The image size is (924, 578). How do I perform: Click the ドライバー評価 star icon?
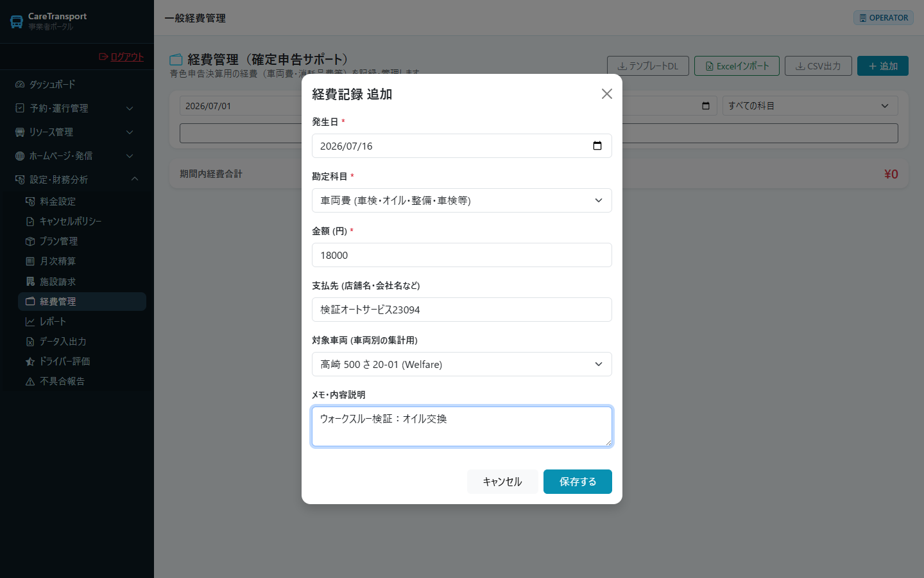(30, 362)
